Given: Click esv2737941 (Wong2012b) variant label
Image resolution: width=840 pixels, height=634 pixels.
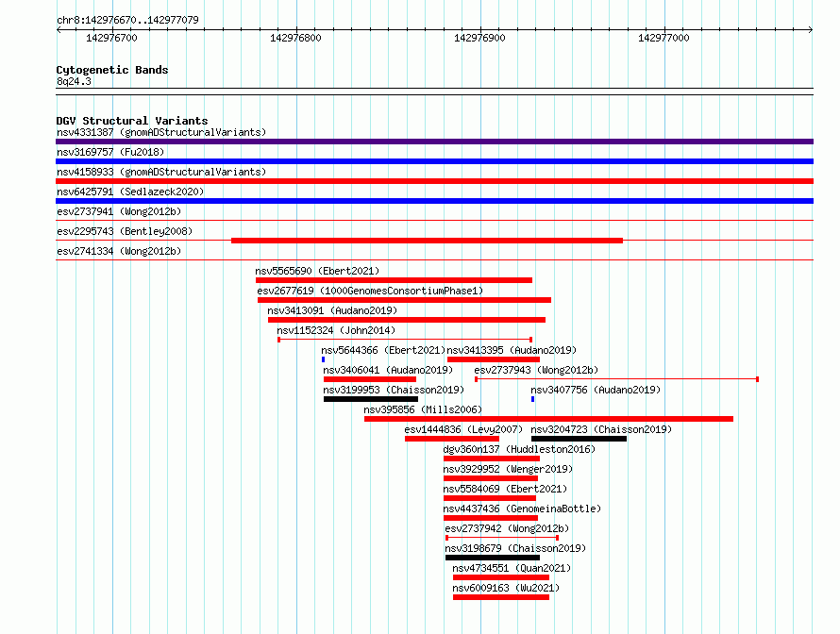Looking at the screenshot, I should tap(119, 211).
